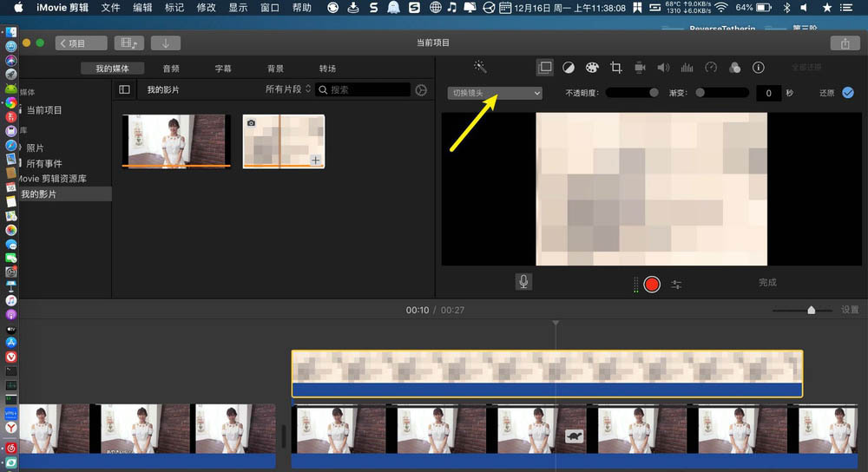The height and width of the screenshot is (472, 868).
Task: Open the speed gauge tool
Action: [711, 68]
